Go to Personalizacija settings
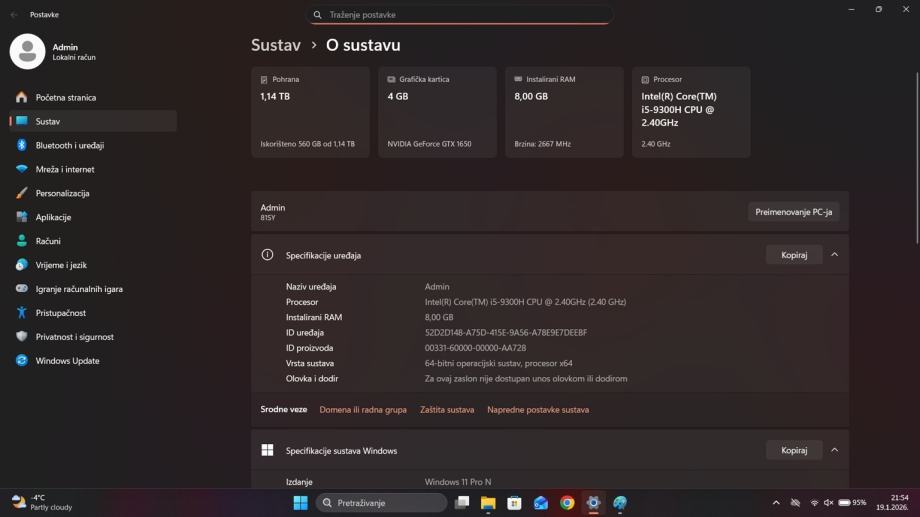The width and height of the screenshot is (920, 517). click(93, 193)
